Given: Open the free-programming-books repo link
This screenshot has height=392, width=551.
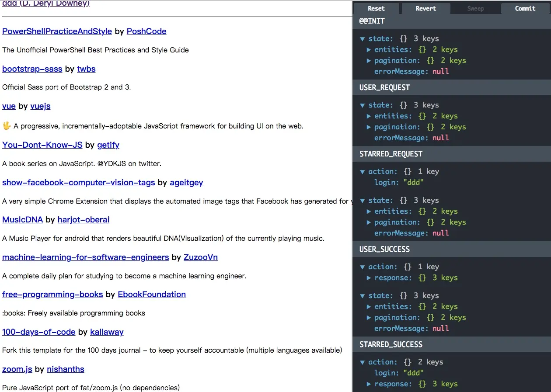Looking at the screenshot, I should click(x=52, y=295).
